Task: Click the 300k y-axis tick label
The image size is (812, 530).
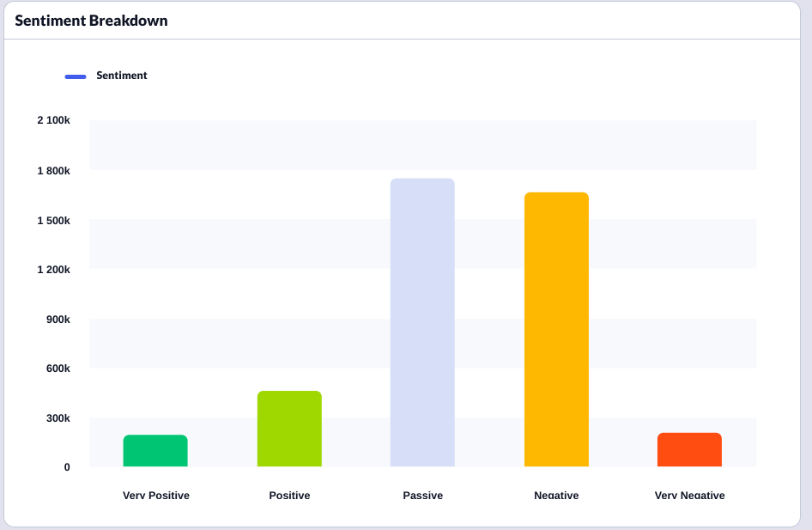Action: [x=56, y=418]
